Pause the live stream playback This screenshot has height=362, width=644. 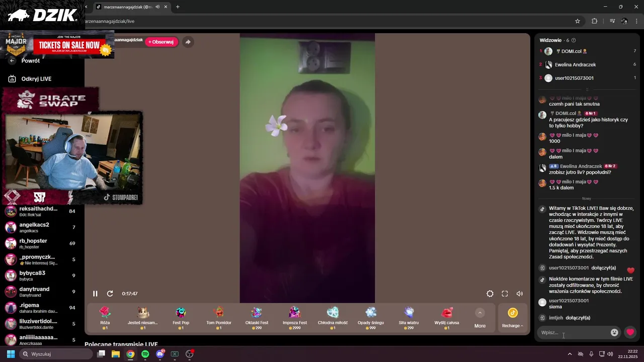[x=95, y=294]
